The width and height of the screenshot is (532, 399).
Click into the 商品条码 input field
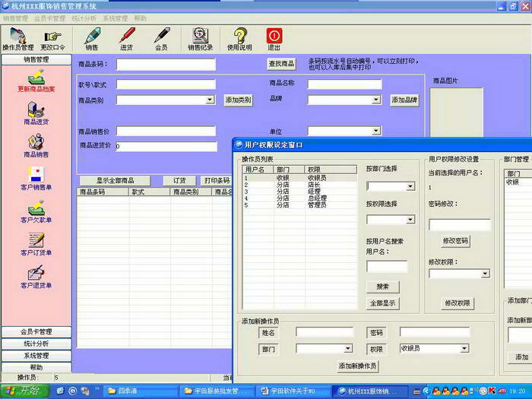coord(166,64)
